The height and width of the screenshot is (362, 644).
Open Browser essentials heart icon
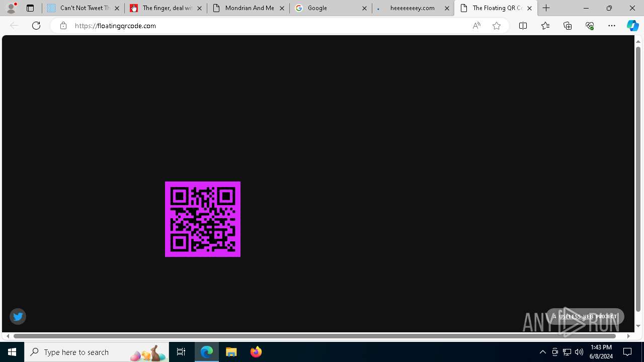(590, 26)
